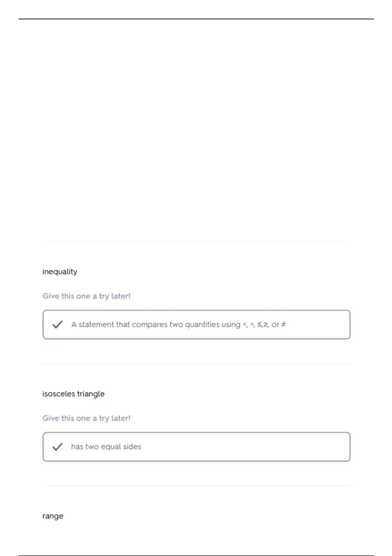Select the 'isosceles triangle' term heading
The width and height of the screenshot is (392, 556).
73,394
